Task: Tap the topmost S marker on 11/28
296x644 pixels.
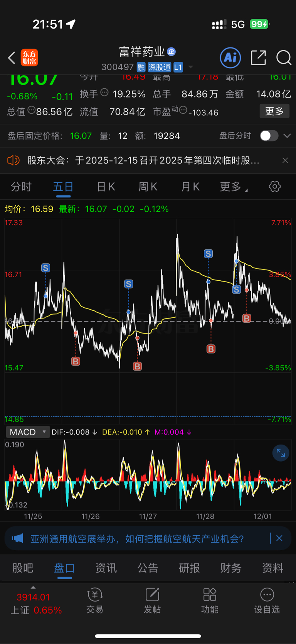Action: pyautogui.click(x=208, y=253)
